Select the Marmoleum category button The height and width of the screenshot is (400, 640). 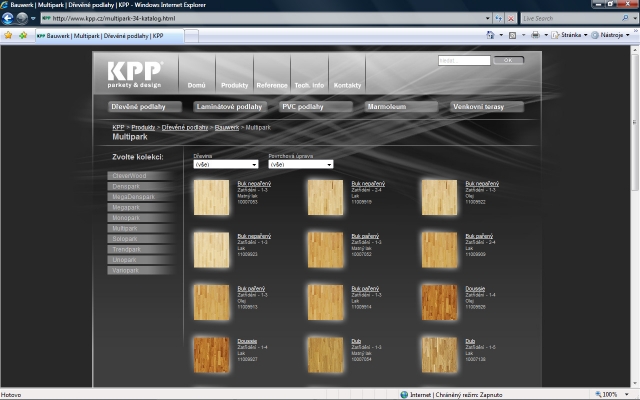(401, 107)
